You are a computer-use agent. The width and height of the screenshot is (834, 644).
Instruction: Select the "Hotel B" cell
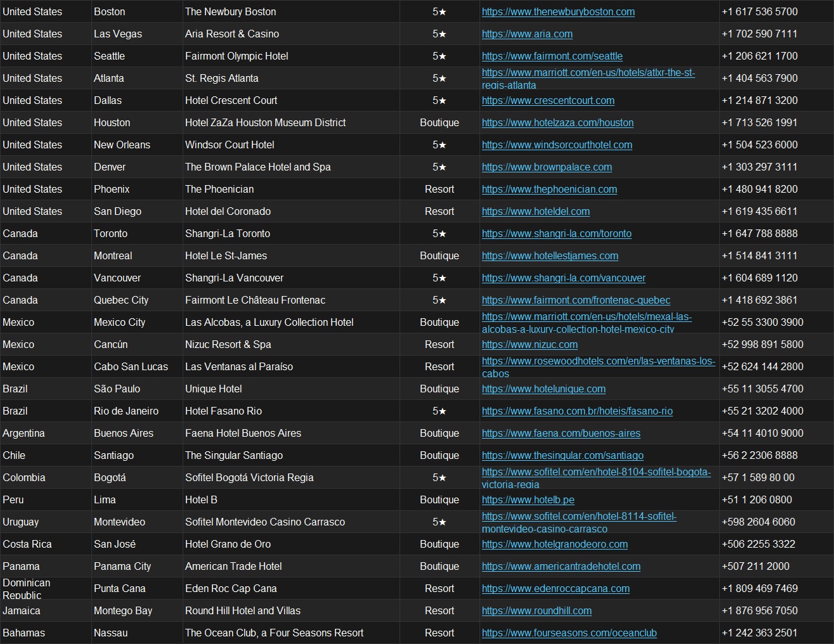pos(291,499)
